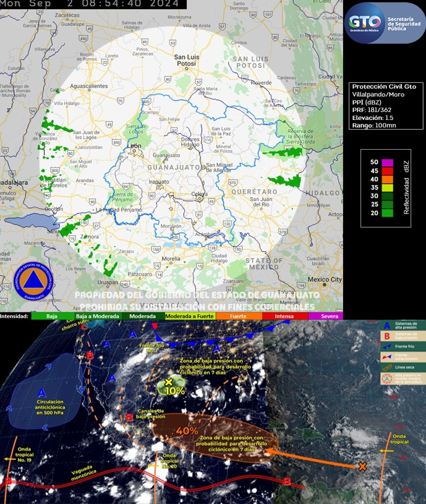426x504 pixels.
Task: Click the 'Intensidad:' label
Action: pos(14,316)
